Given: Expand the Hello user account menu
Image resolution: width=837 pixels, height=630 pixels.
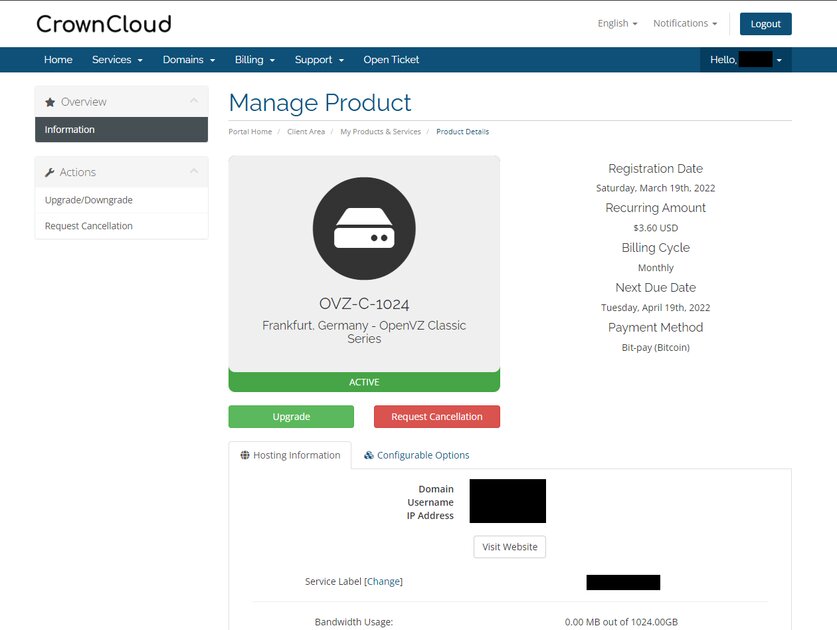Looking at the screenshot, I should 745,60.
